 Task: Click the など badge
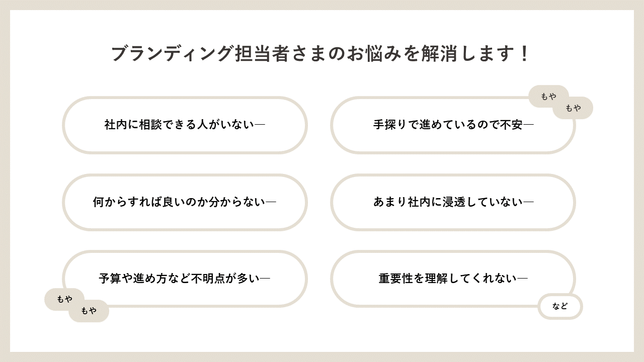point(560,307)
